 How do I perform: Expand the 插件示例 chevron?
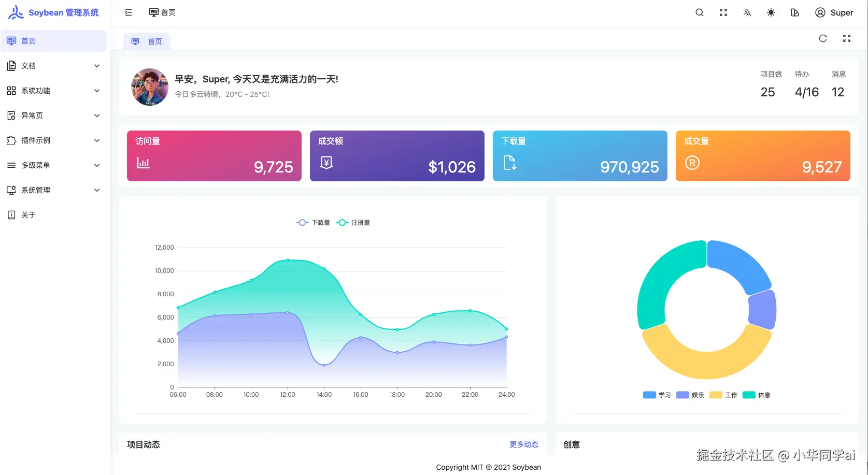click(97, 140)
